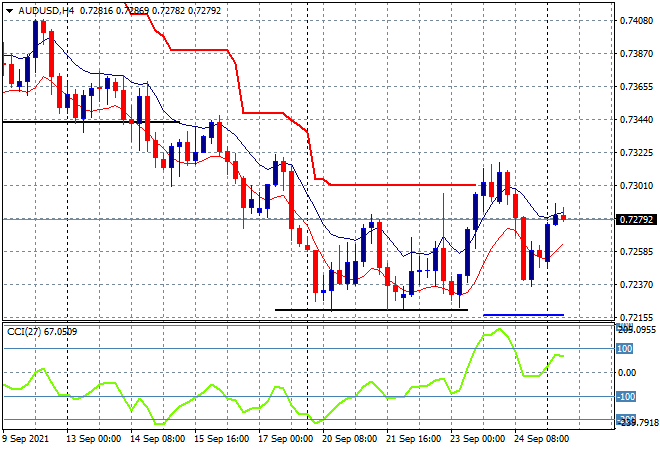This screenshot has height=450, width=660.
Task: Click the 0.72155 price axis label
Action: pyautogui.click(x=636, y=317)
